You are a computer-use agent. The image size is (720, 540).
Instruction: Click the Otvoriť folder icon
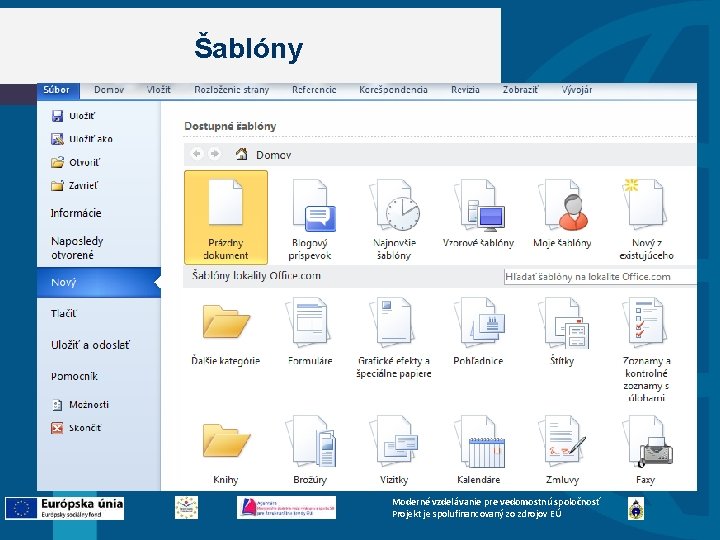pyautogui.click(x=57, y=162)
